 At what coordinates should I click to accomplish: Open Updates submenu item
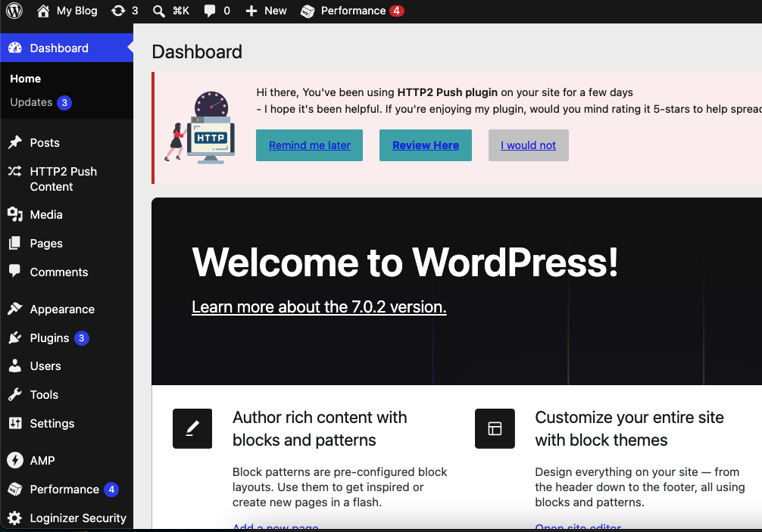click(x=31, y=102)
